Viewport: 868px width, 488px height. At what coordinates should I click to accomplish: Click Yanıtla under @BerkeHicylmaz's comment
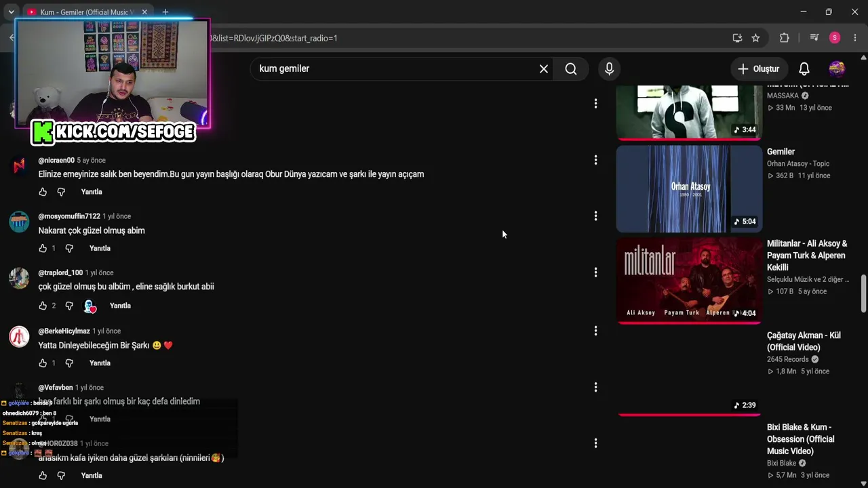coord(100,363)
